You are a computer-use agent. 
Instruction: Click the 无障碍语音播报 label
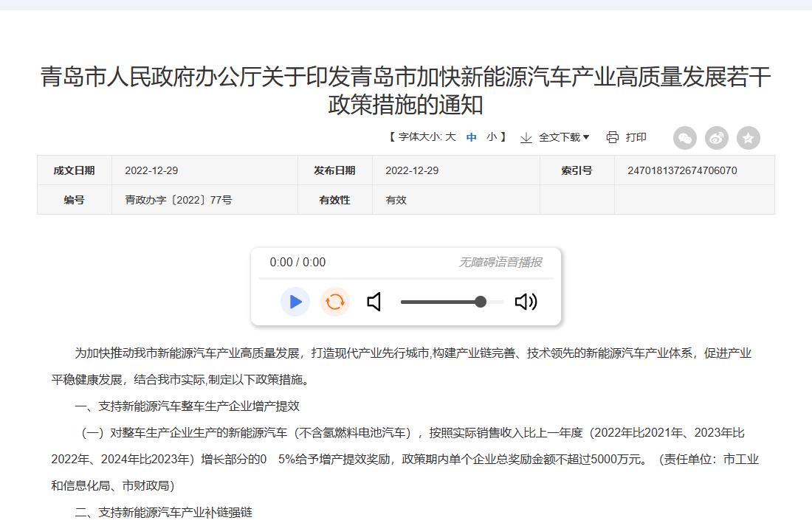pyautogui.click(x=500, y=262)
